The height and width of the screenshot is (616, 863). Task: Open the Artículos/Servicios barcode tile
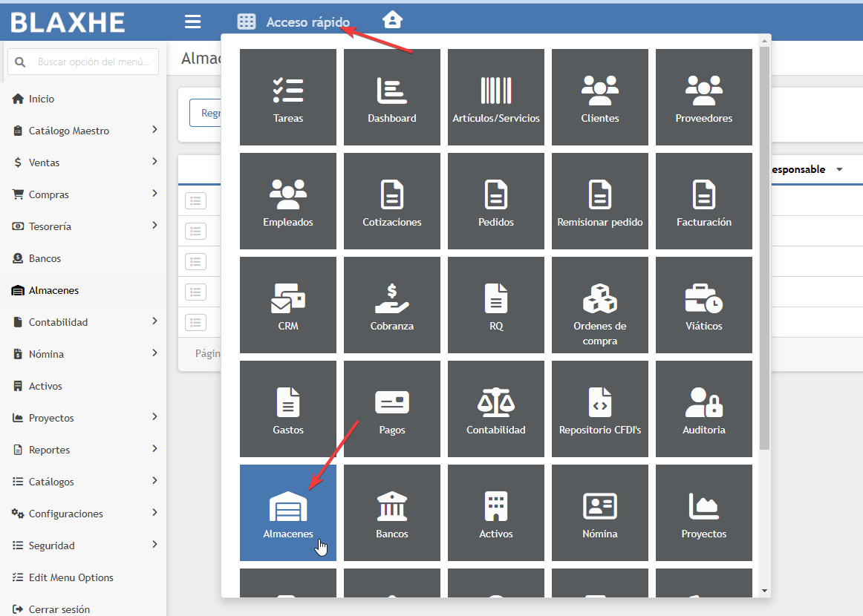496,97
